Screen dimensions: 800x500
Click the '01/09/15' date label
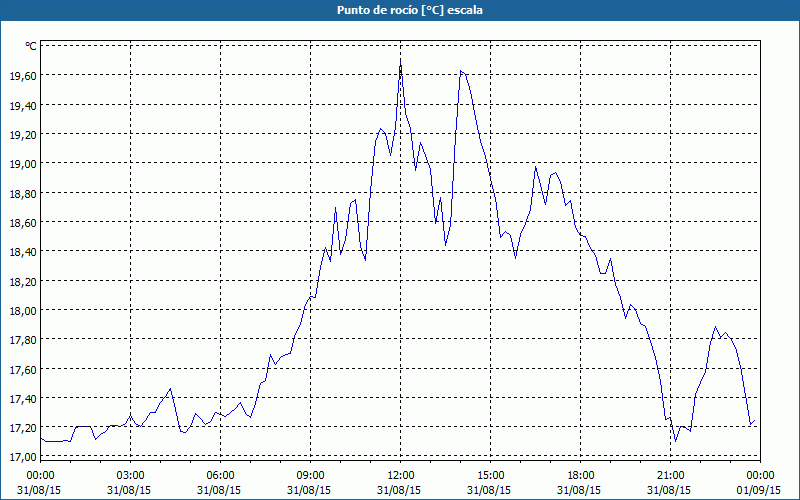point(759,490)
